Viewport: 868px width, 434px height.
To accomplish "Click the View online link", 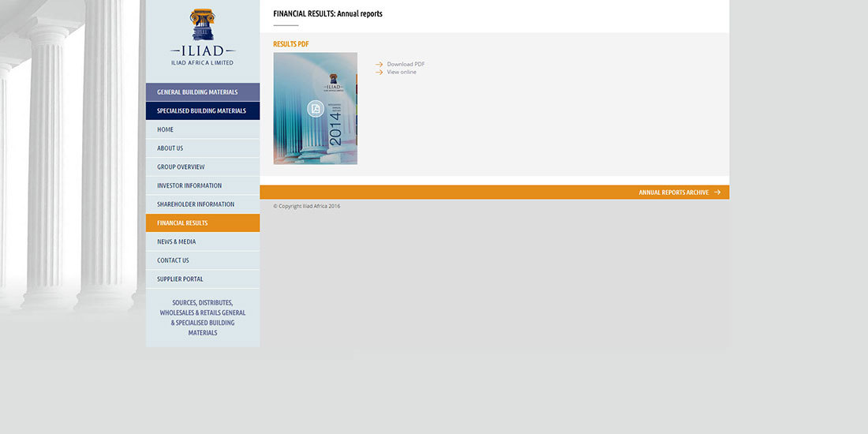I will click(402, 72).
